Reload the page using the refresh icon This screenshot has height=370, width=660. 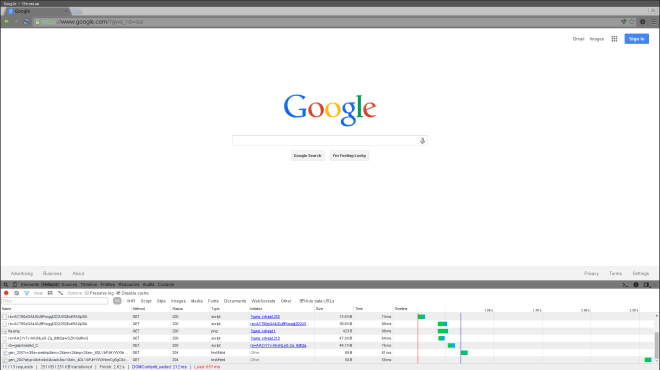click(26, 22)
